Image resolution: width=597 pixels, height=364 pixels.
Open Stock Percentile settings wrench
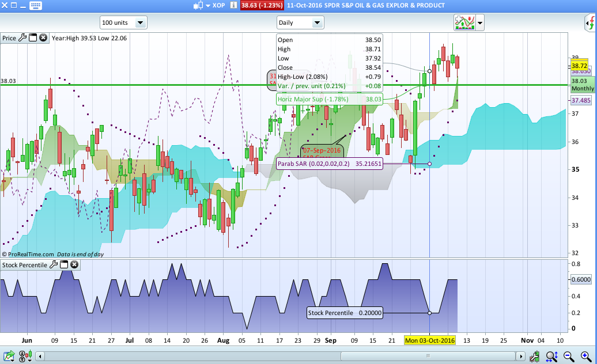coord(54,265)
